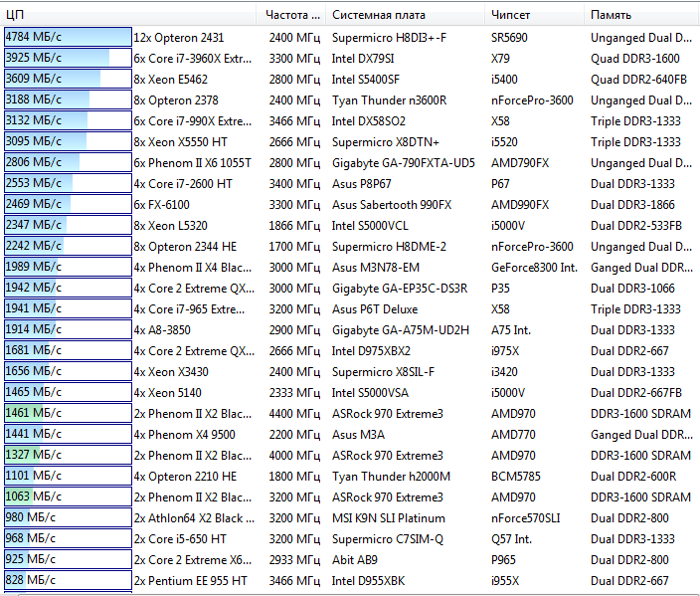
Task: Click the Supermicro X8DTN+ cell
Action: tap(385, 142)
